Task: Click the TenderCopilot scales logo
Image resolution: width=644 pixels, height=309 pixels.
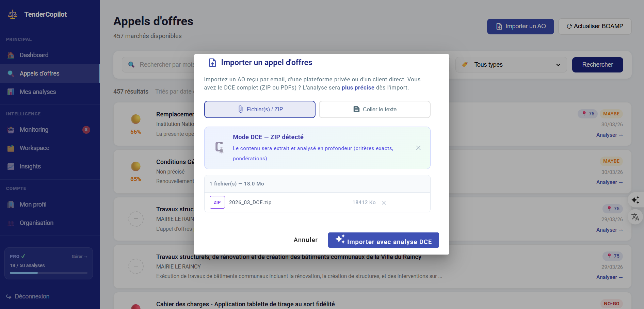Action: (12, 14)
